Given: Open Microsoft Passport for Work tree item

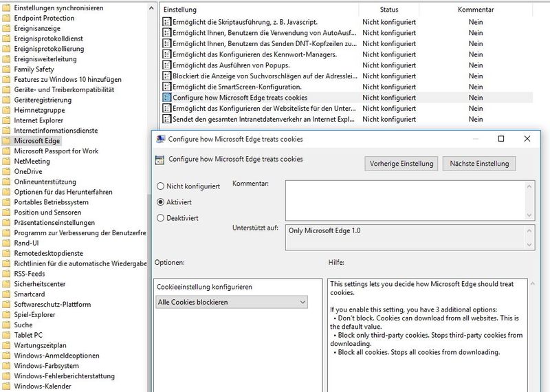Looking at the screenshot, I should point(56,151).
